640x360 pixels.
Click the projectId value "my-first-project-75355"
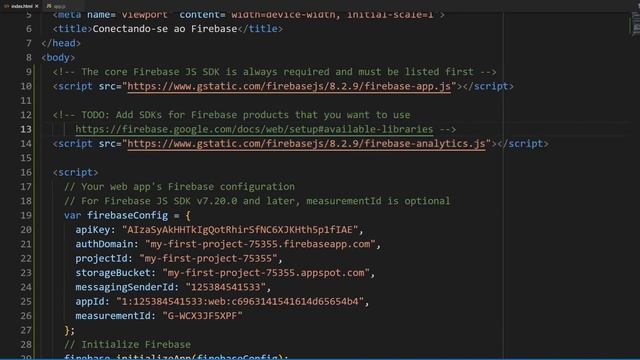208,258
